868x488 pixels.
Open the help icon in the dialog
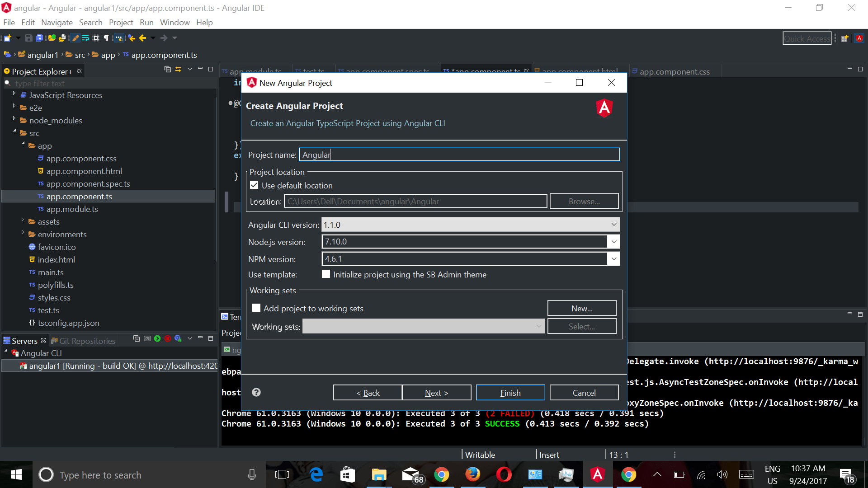pyautogui.click(x=256, y=392)
